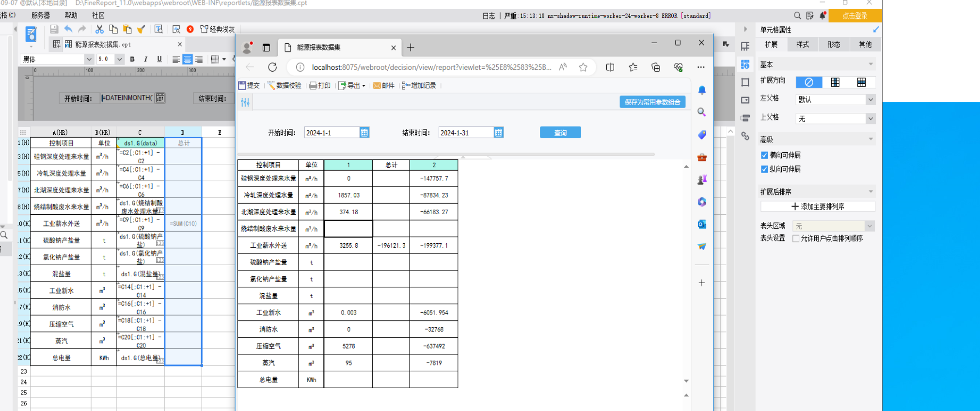Click the 经典浅灰 theme selector

[218, 29]
